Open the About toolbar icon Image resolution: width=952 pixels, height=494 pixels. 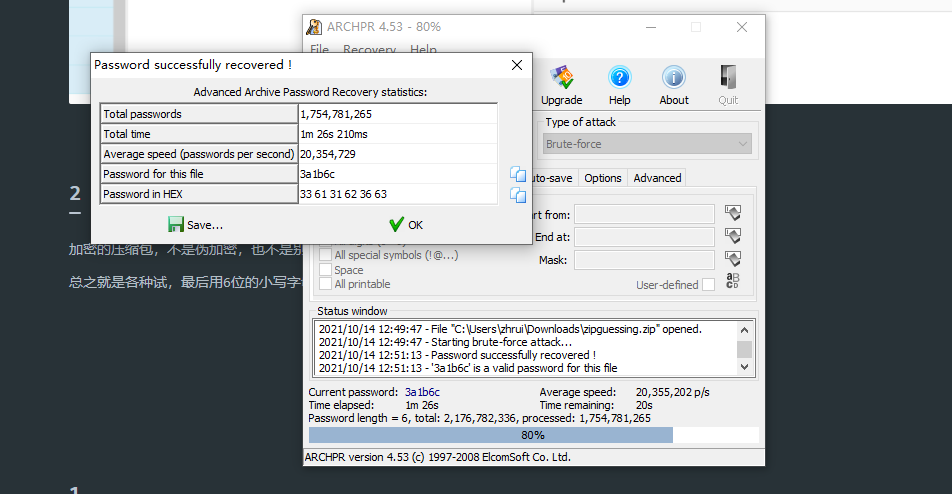point(674,85)
